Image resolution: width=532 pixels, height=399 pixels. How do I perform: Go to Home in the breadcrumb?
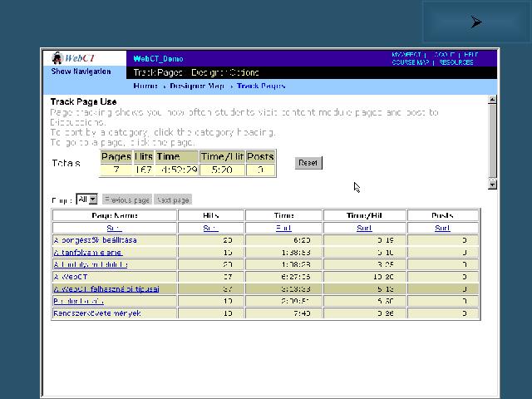pos(145,86)
